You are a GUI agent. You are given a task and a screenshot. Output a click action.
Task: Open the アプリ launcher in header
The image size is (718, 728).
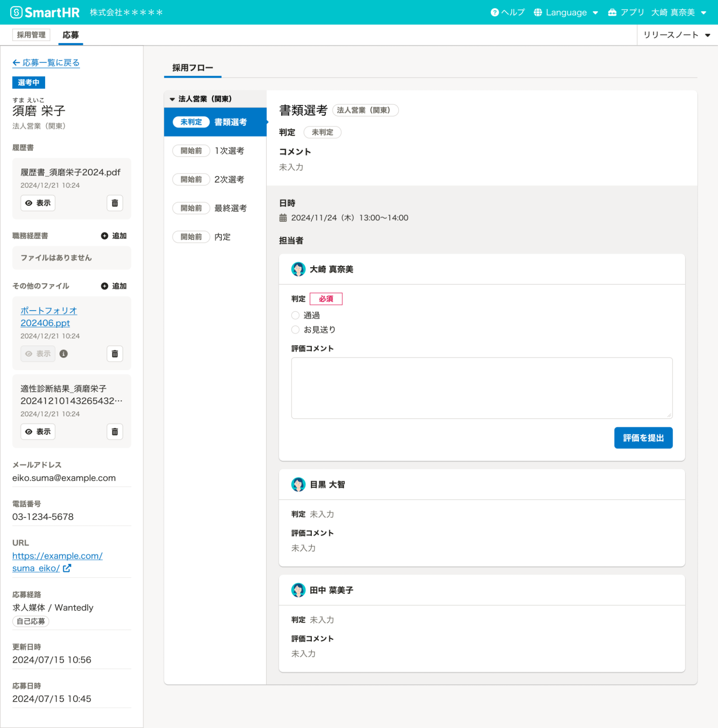626,12
